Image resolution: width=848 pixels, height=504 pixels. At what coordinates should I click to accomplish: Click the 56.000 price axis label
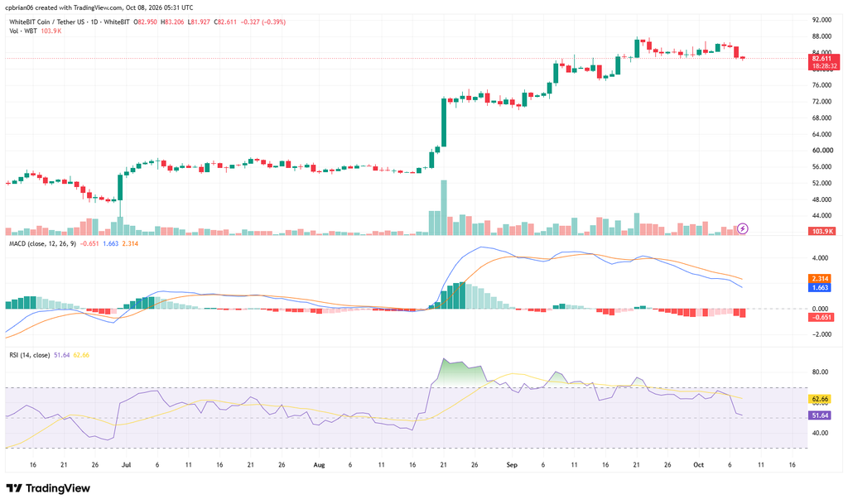[821, 167]
